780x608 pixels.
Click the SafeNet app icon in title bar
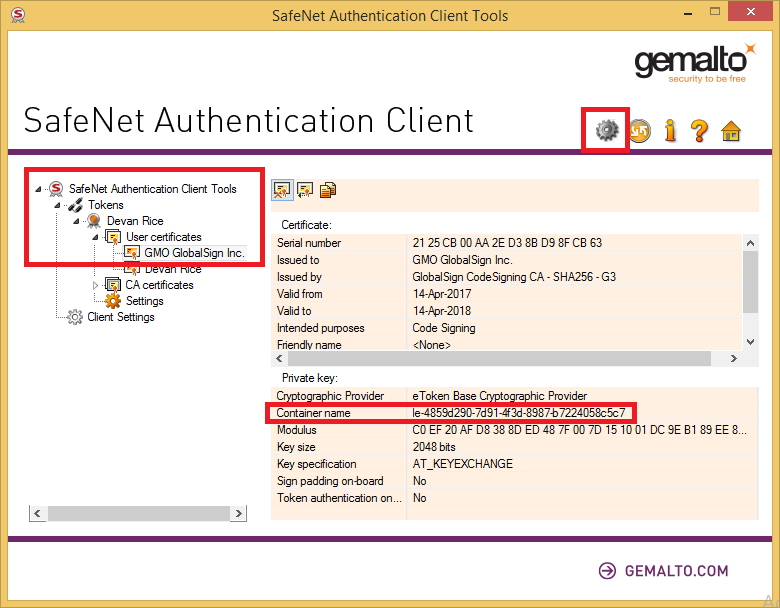click(x=18, y=15)
